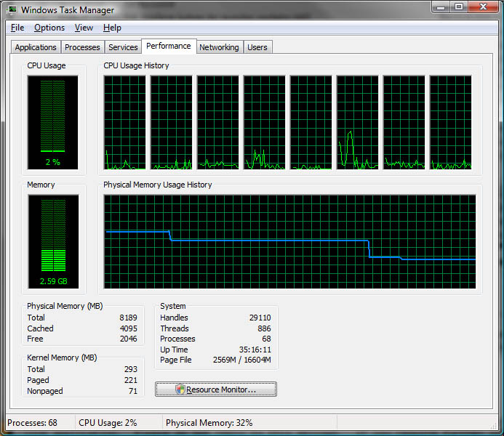
Task: Switch to the Applications tab
Action: click(x=36, y=47)
